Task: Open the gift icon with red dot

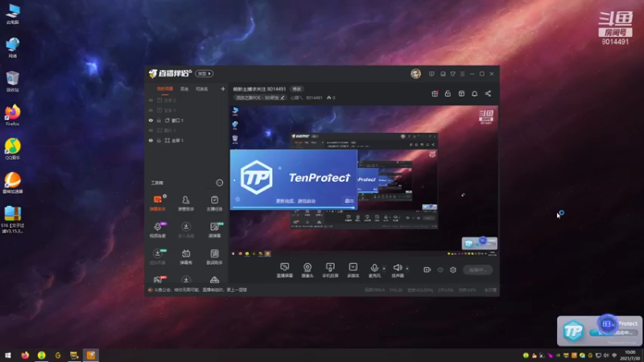Action: click(x=435, y=93)
